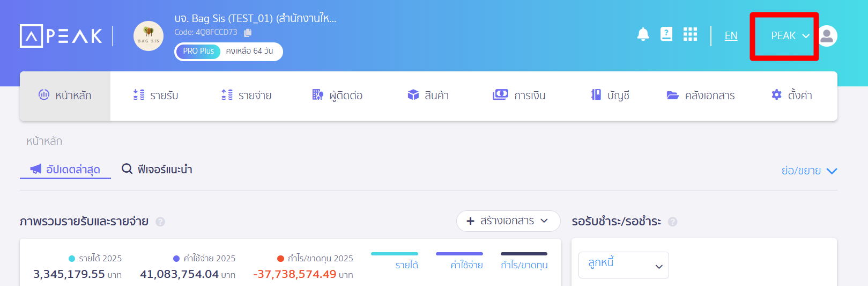Viewport: 868px width, 286px height.
Task: Open the รายรับ menu
Action: [x=155, y=96]
